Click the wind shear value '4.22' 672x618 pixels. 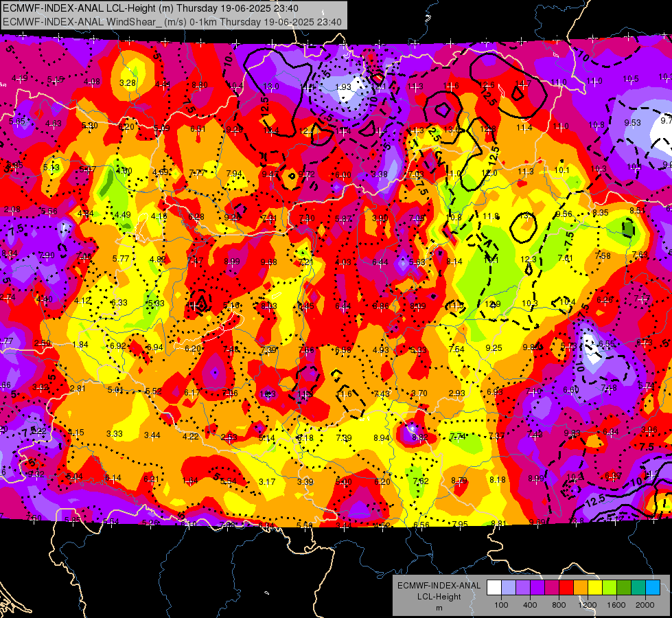coord(191,437)
